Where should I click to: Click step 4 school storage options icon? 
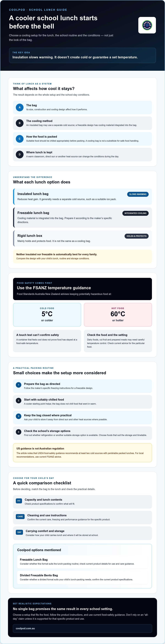tap(18, 432)
